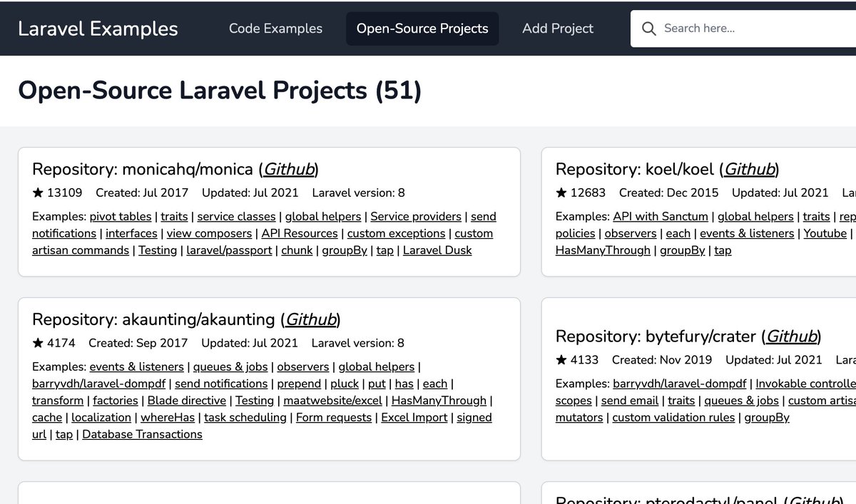
Task: Open 'maatwebsite/excel' example link
Action: [x=333, y=401]
